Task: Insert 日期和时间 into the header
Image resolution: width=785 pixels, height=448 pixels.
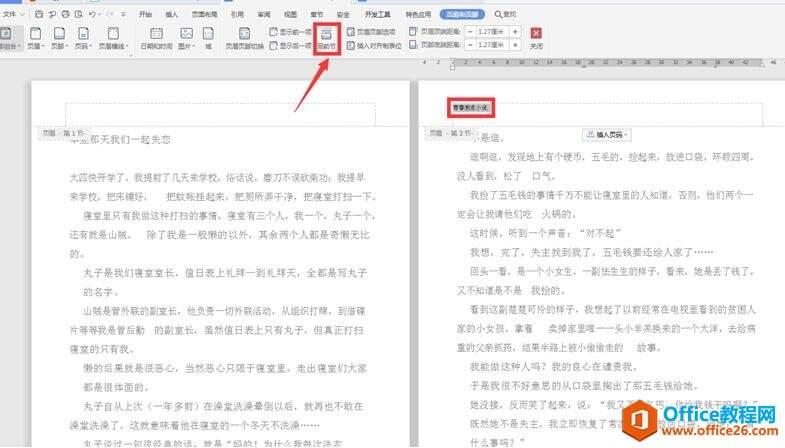Action: pyautogui.click(x=156, y=36)
